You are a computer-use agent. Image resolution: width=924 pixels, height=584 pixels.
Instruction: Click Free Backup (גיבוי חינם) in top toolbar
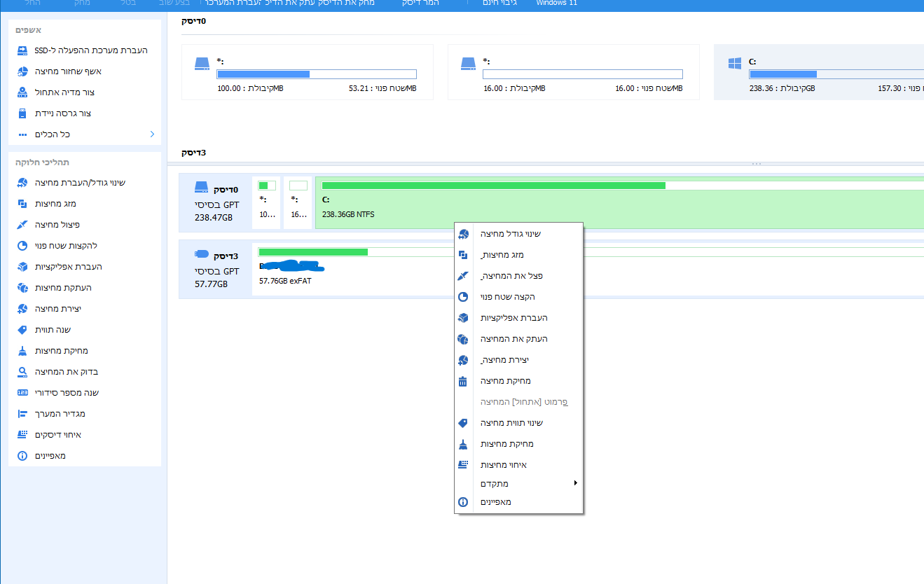(500, 4)
